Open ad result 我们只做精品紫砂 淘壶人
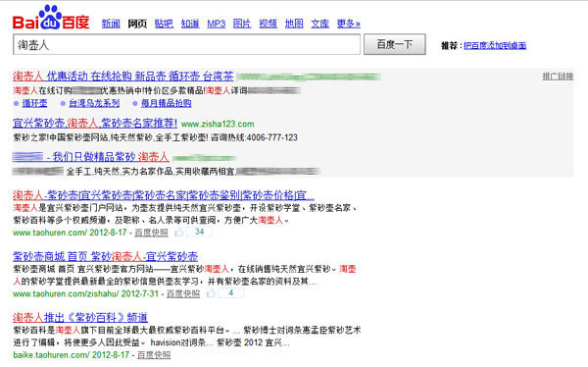This screenshot has height=367, width=588. click(90, 157)
